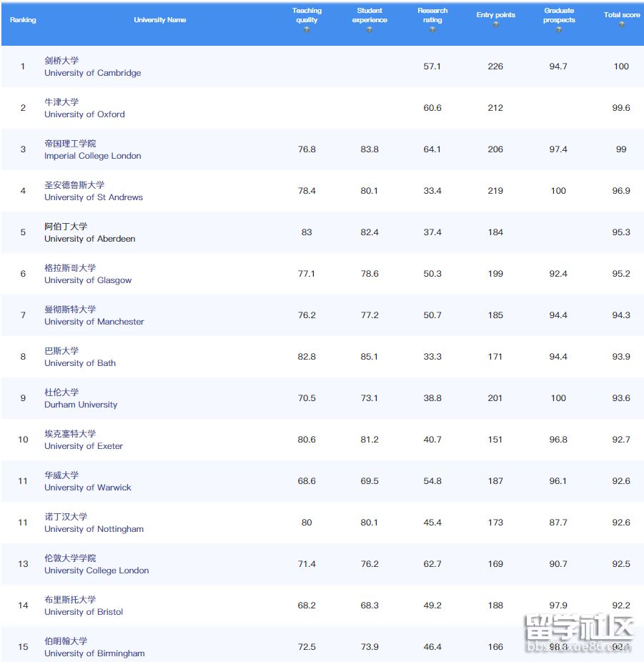644x662 pixels.
Task: Click the sort icon under Entry points
Action: click(x=495, y=24)
